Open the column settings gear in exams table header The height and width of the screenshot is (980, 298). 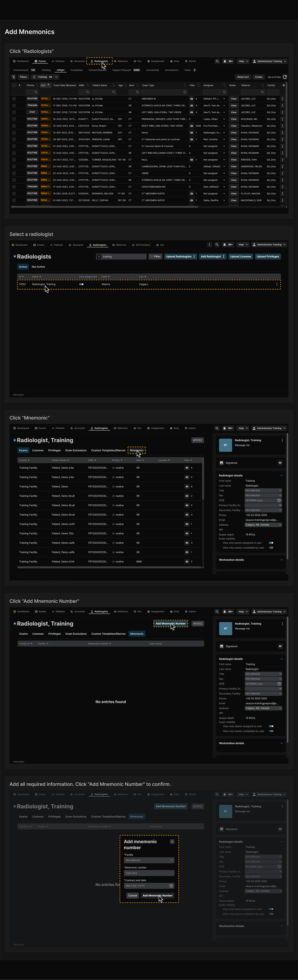point(284,85)
